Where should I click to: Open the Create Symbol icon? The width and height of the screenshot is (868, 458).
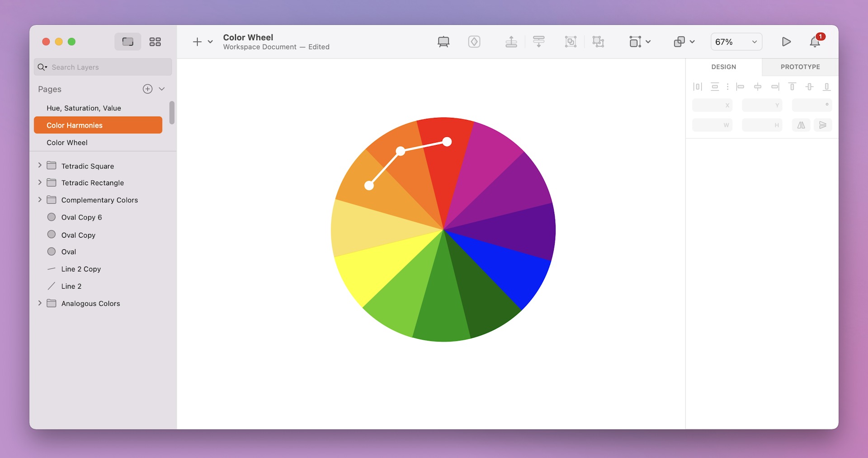pos(474,42)
